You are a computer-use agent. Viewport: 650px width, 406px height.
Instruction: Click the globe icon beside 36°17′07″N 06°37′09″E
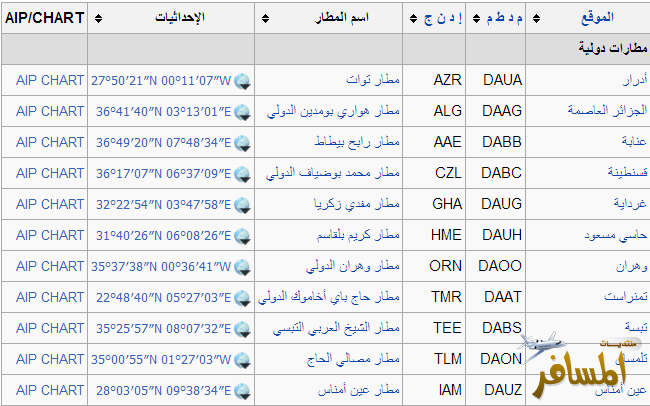[242, 174]
